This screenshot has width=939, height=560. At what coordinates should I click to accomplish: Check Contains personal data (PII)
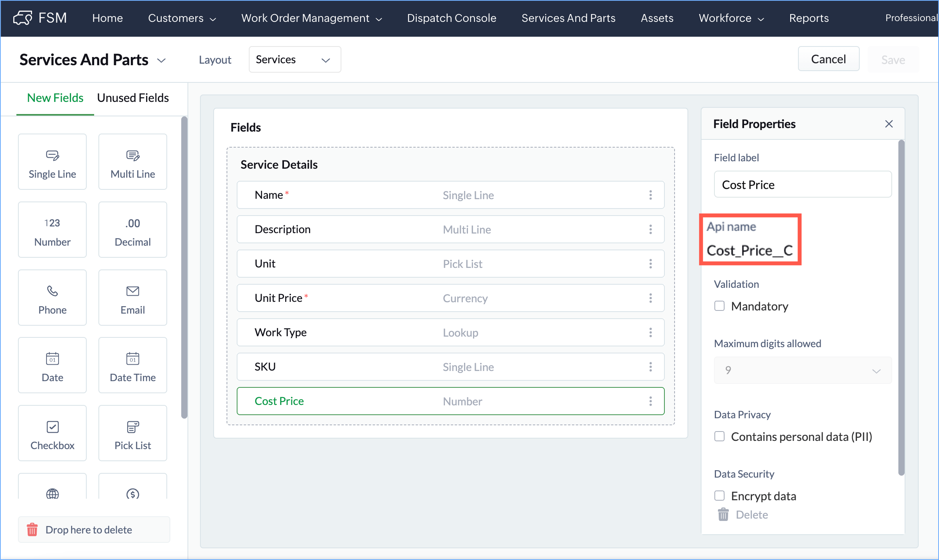click(x=719, y=436)
